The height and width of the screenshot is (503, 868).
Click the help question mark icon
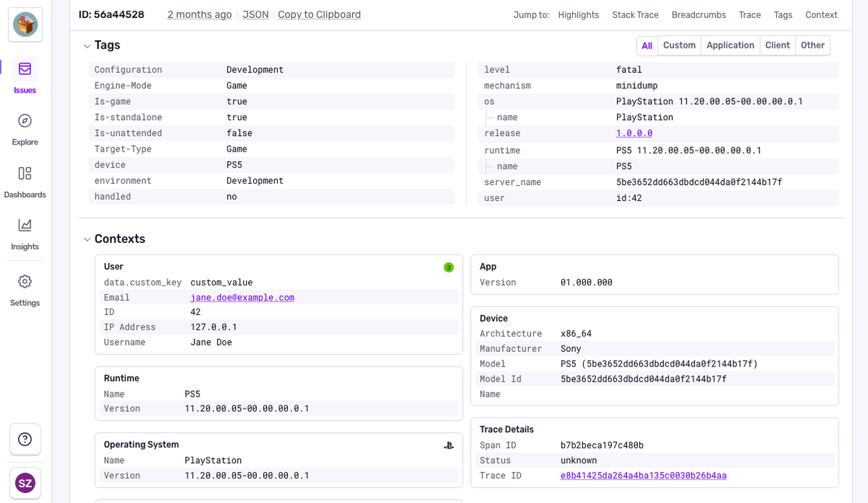25,439
